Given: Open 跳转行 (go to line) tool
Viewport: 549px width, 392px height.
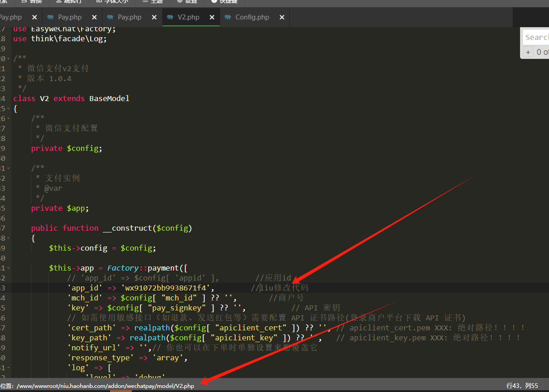Looking at the screenshot, I should [70, 2].
